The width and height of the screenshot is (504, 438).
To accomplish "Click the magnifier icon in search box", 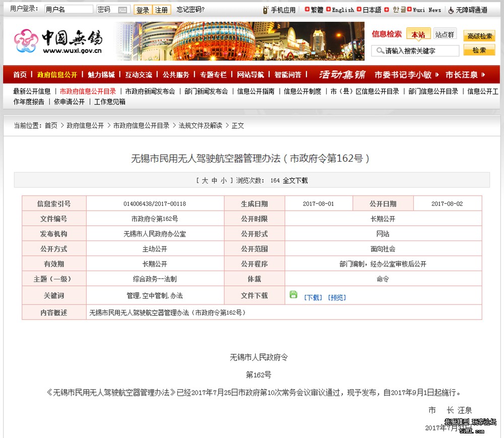I will (379, 50).
